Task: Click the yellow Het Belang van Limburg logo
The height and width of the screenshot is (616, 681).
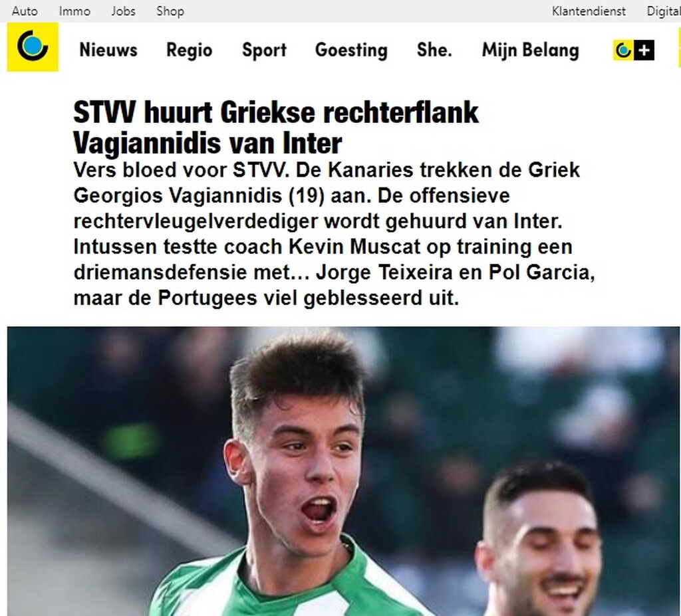Action: [33, 47]
